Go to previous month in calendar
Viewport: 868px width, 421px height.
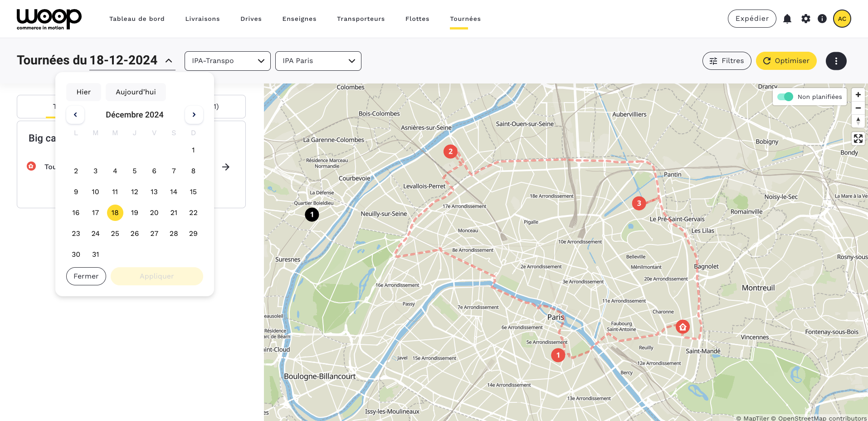click(75, 115)
